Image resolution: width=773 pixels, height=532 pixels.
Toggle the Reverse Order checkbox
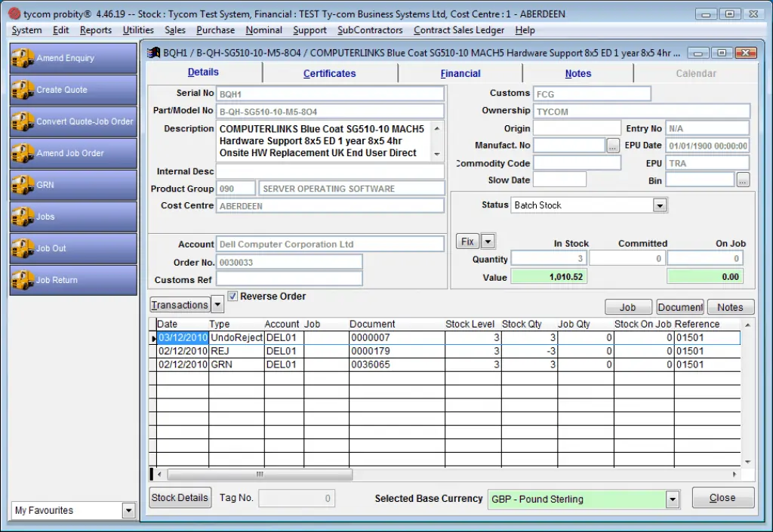point(233,296)
